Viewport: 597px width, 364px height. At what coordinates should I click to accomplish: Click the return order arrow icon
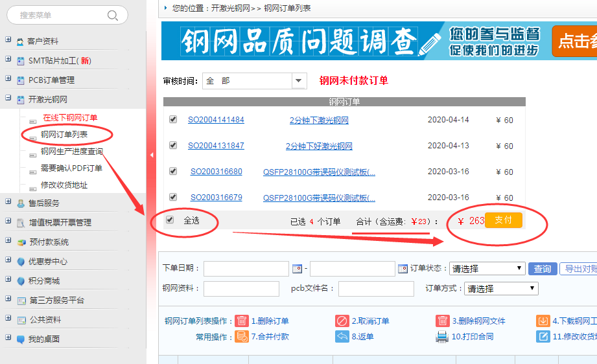(342, 337)
